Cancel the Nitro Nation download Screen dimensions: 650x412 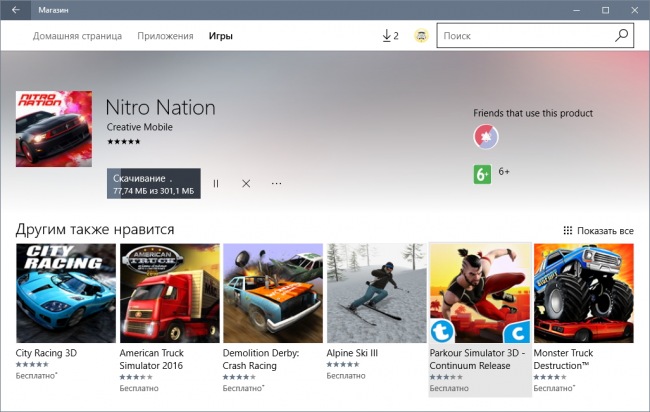click(x=246, y=183)
